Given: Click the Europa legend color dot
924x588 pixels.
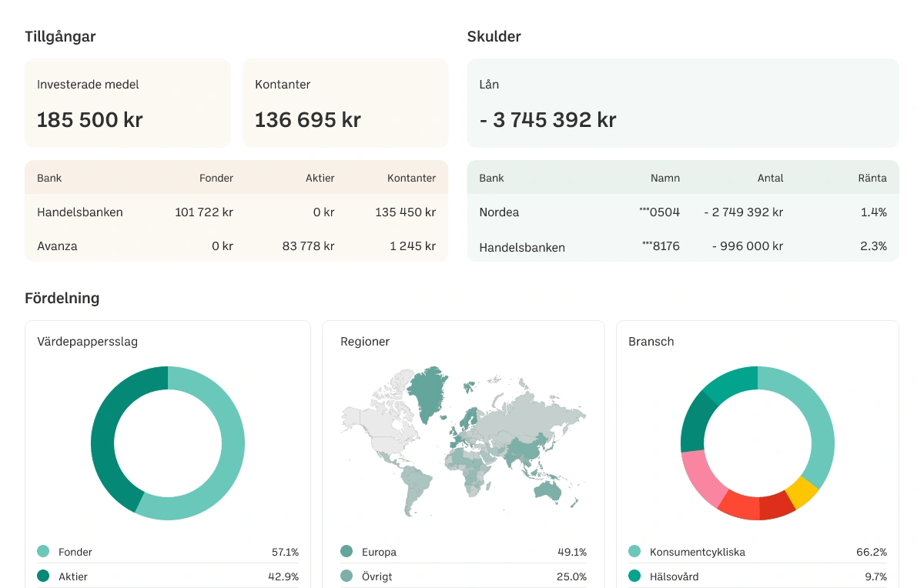Looking at the screenshot, I should click(346, 552).
